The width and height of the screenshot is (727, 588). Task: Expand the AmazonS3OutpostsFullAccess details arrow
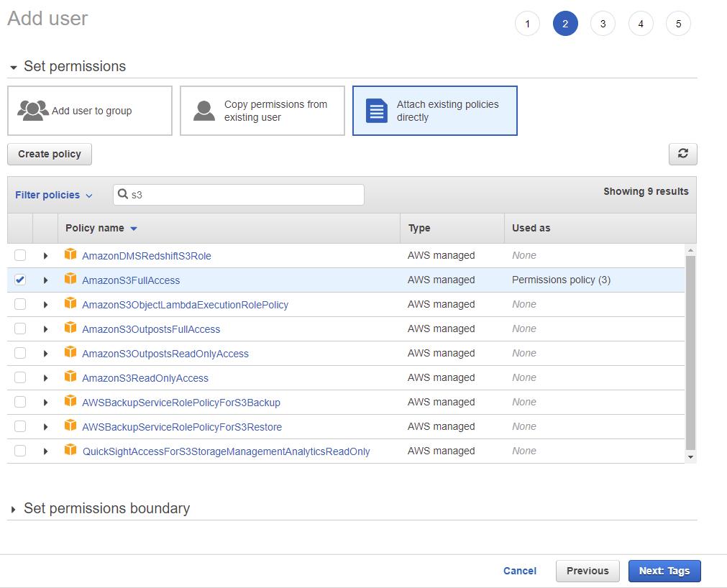point(45,329)
